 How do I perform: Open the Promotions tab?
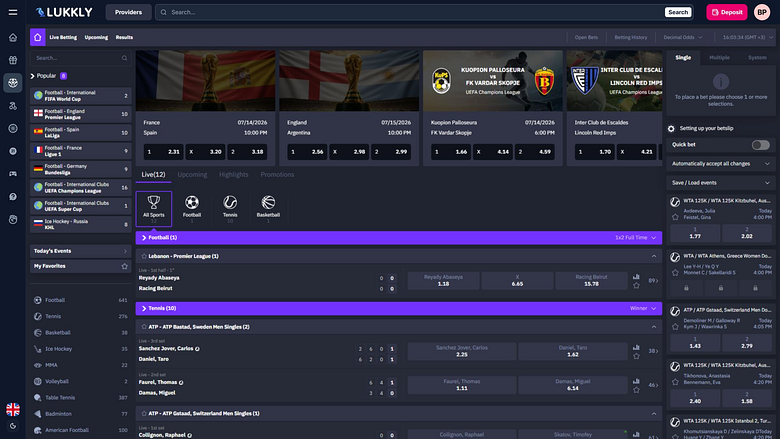coord(277,175)
